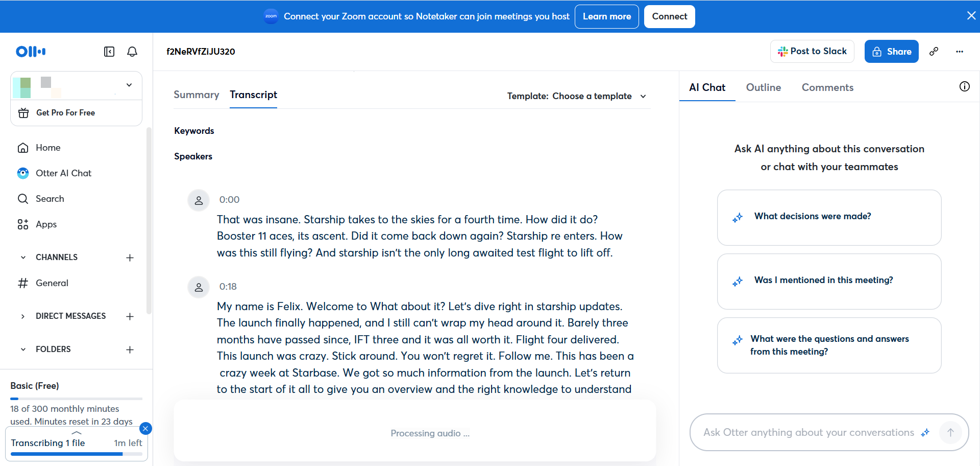
Task: Click the speaker avatar at timestamp 0:00
Action: [x=199, y=200]
